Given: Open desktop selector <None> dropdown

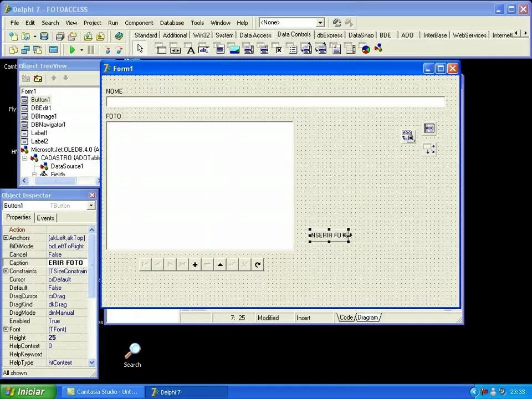Looking at the screenshot, I should (x=320, y=23).
